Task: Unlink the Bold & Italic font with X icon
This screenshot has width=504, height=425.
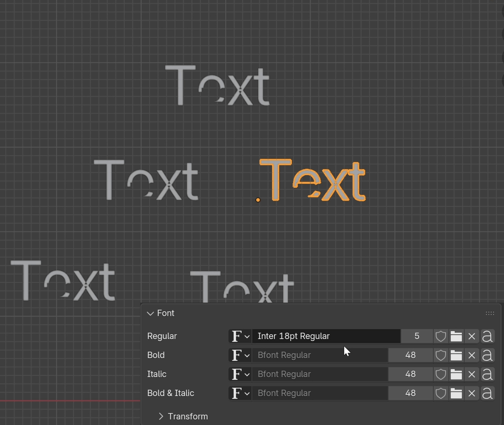Action: pyautogui.click(x=472, y=393)
